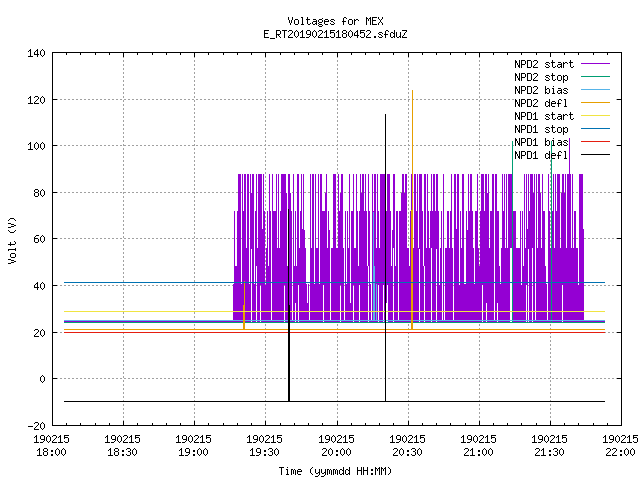This screenshot has width=640, height=480.
Task: Click the orange NPD2 defl legend line
Action: coord(595,103)
